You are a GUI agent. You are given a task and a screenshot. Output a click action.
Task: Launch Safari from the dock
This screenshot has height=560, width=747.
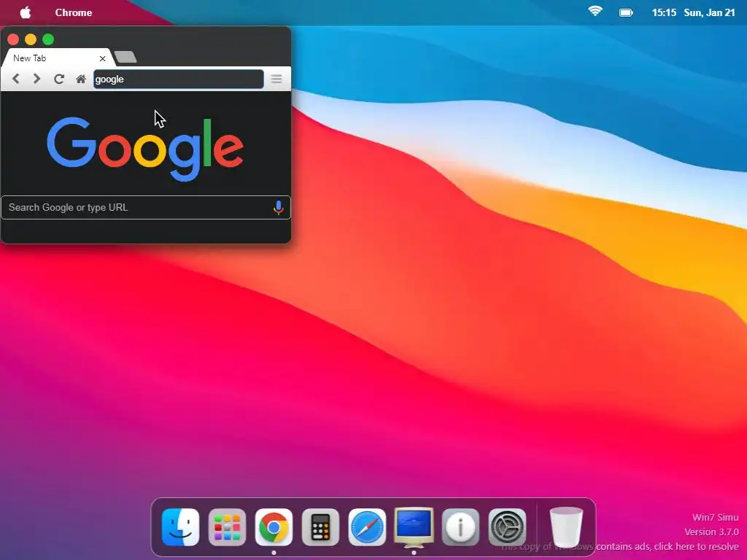pos(368,527)
